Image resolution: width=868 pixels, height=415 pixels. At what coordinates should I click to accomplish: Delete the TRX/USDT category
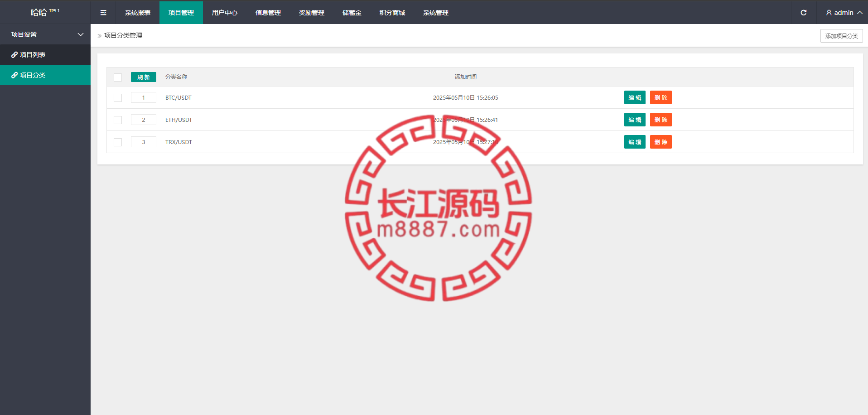click(x=661, y=142)
